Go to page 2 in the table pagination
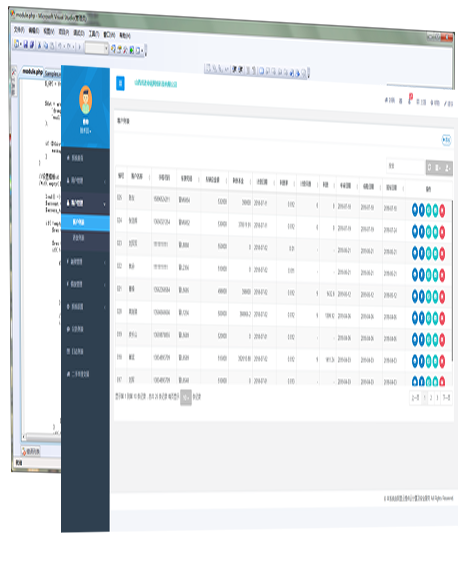 (x=431, y=398)
